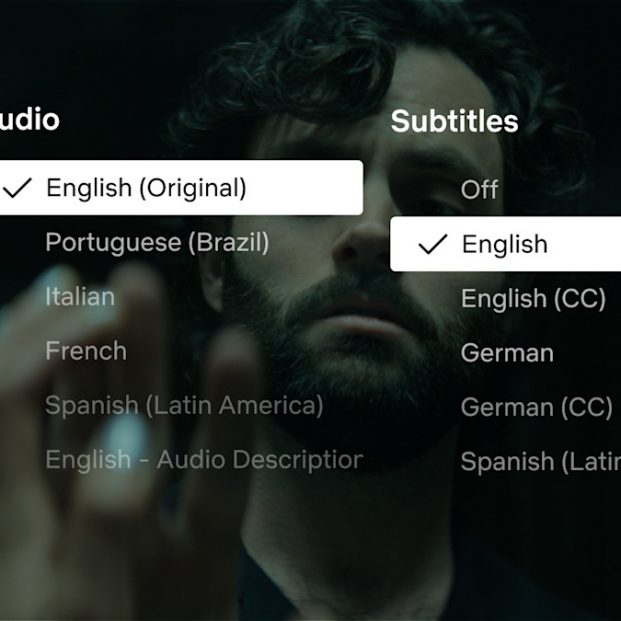The height and width of the screenshot is (621, 621).
Task: Click the checkmark beside English (Original) audio
Action: (x=19, y=188)
